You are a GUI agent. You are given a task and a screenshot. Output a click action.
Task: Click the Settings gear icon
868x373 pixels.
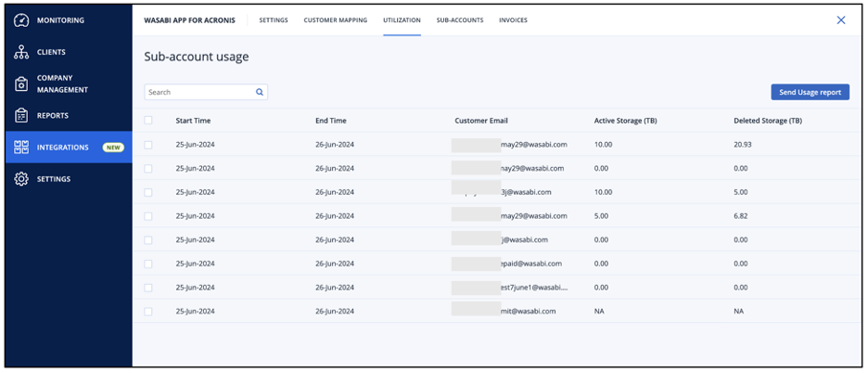pos(21,179)
